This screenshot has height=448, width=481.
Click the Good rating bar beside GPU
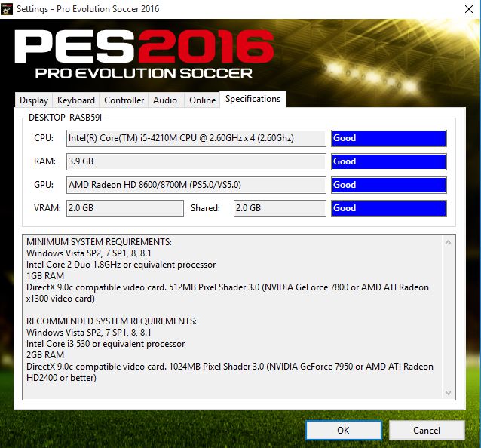point(388,185)
